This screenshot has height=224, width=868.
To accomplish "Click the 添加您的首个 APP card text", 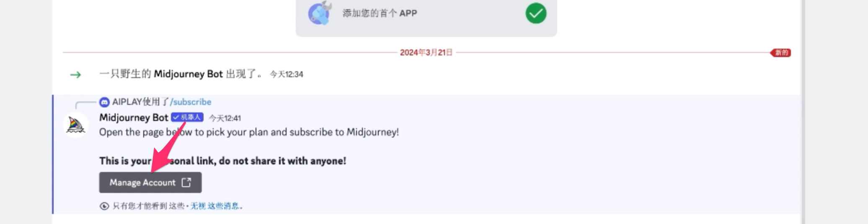I will point(380,13).
